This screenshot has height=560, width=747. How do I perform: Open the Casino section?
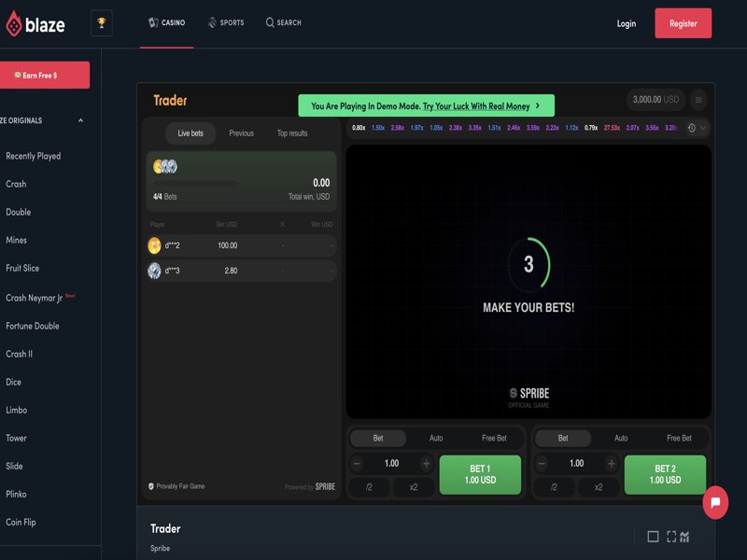tap(167, 22)
